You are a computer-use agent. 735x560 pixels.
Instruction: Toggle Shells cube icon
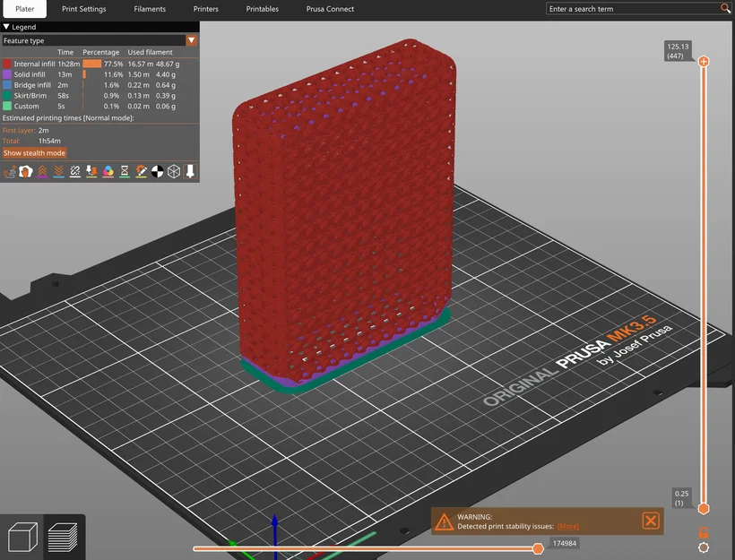tap(174, 171)
